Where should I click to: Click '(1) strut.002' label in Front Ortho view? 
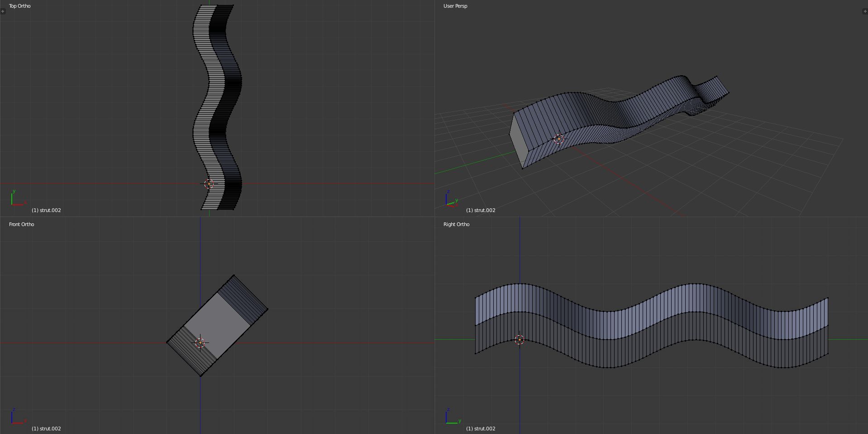click(46, 429)
